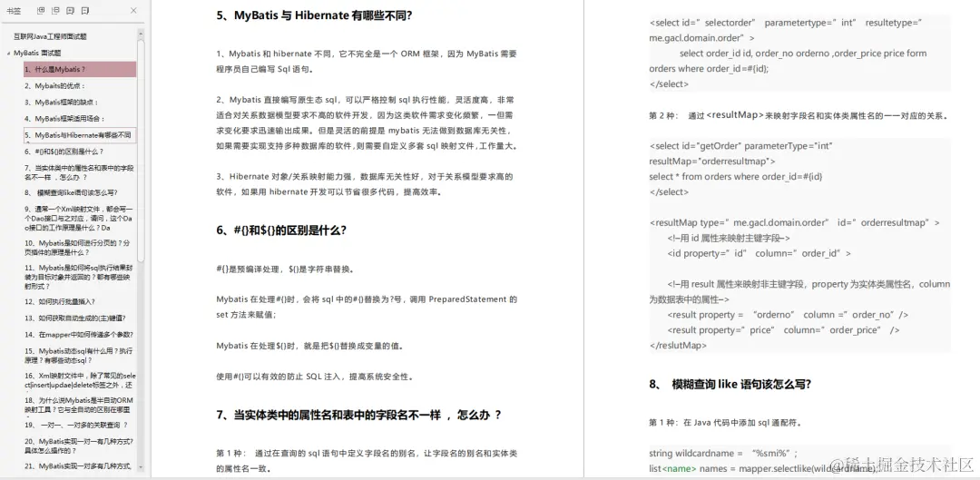Go to bookmark 9、通常一个Xml映射文件

[79, 218]
